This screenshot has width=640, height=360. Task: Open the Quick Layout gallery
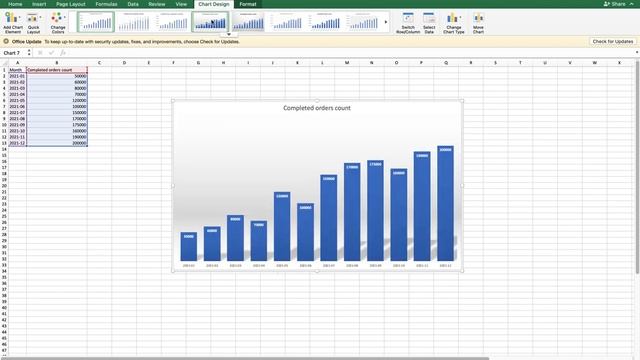(33, 23)
